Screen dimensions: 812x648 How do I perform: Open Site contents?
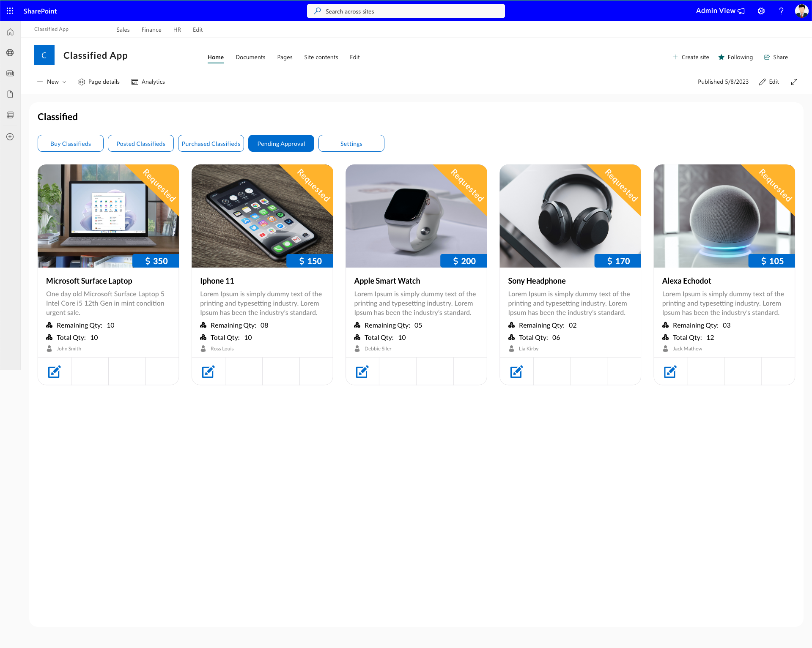[321, 57]
